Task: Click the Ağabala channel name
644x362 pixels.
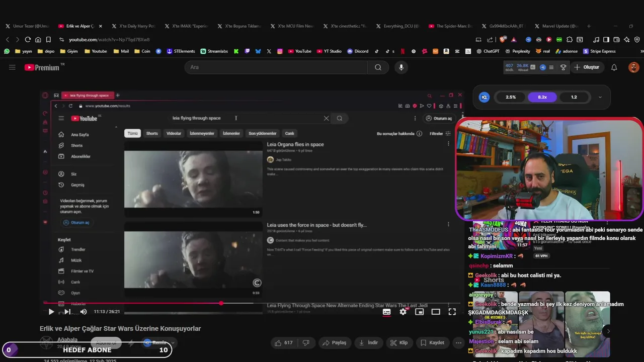Action: [x=67, y=340]
